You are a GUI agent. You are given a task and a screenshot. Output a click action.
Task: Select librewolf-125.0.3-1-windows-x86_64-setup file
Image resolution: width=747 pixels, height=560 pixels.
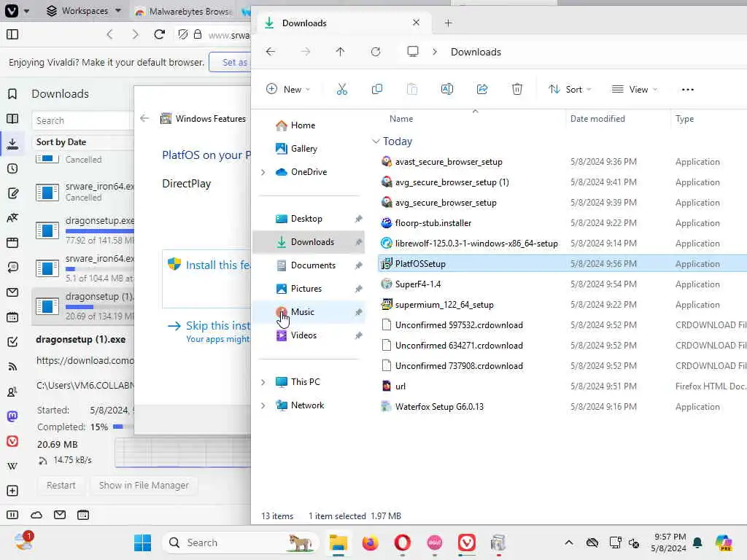pyautogui.click(x=476, y=244)
